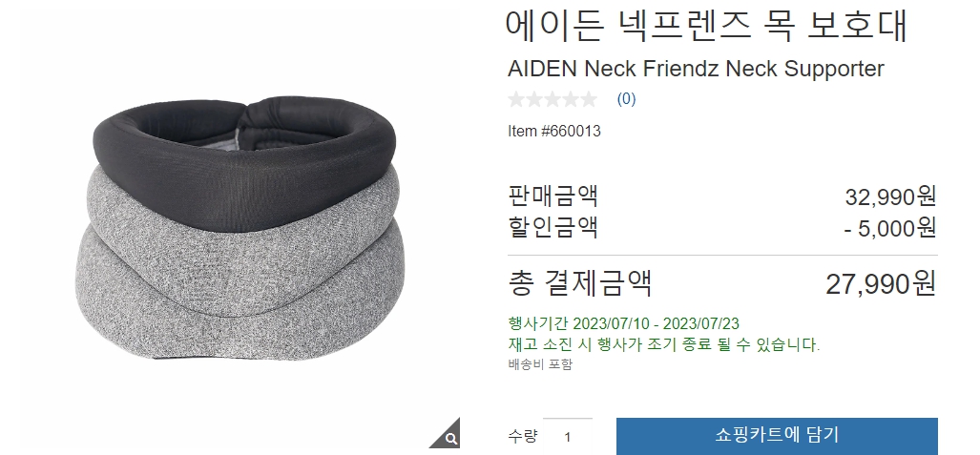The height and width of the screenshot is (455, 980).
Task: Click the Korean product title 에이든 넥프렌즈 목 보호대
Action: pyautogui.click(x=706, y=25)
